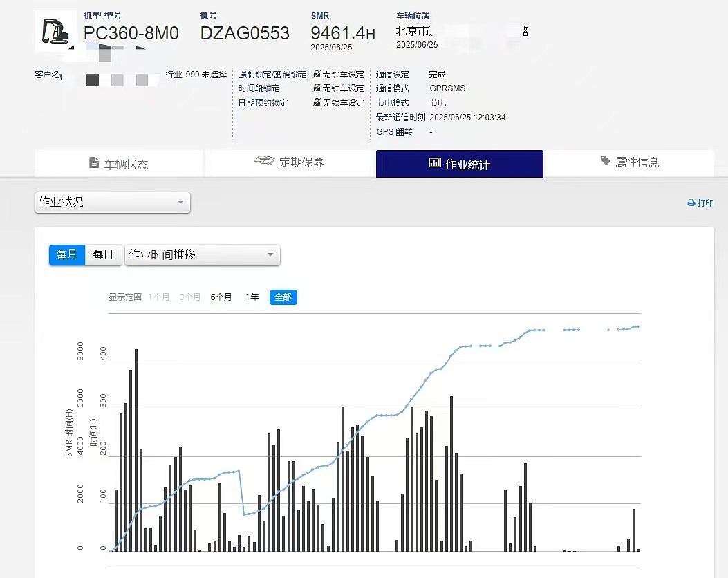Click the last point on SMR line
The image size is (728, 578).
[638, 327]
